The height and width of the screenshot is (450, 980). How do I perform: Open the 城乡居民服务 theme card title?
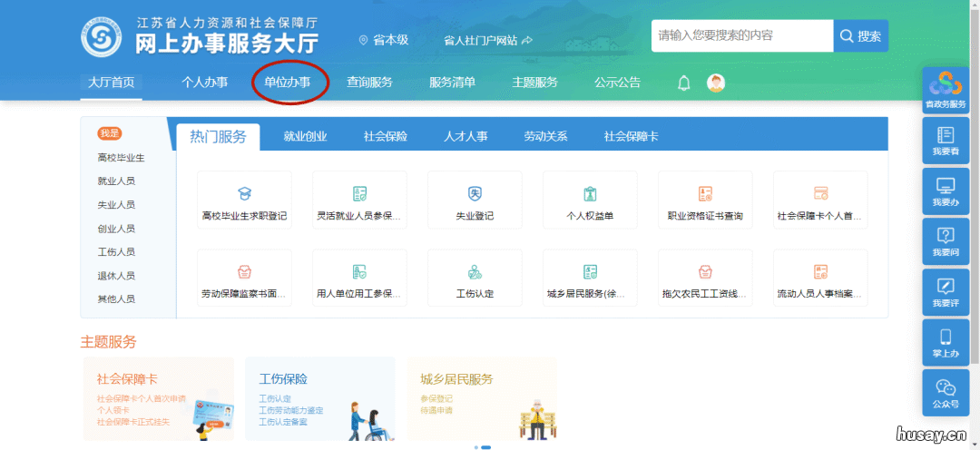pyautogui.click(x=456, y=379)
